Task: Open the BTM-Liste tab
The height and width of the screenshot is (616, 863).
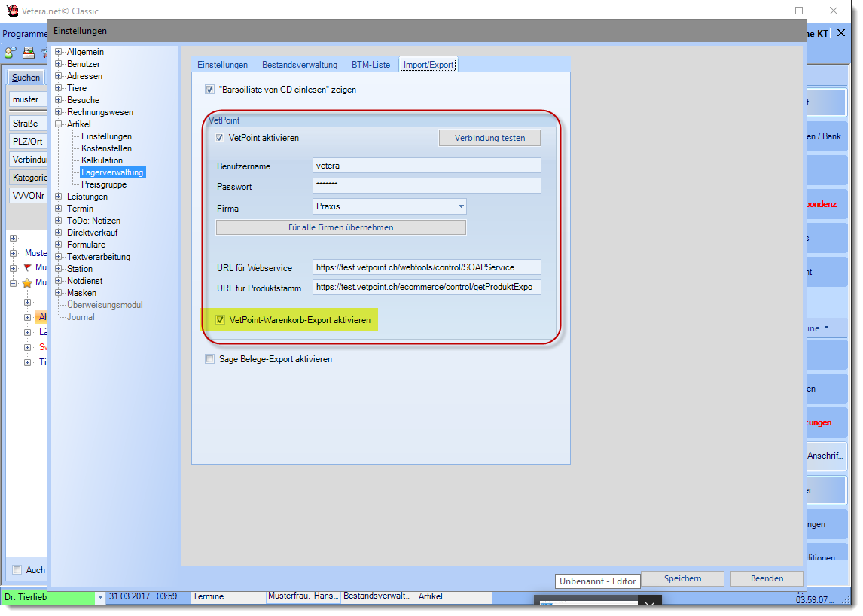Action: point(371,65)
